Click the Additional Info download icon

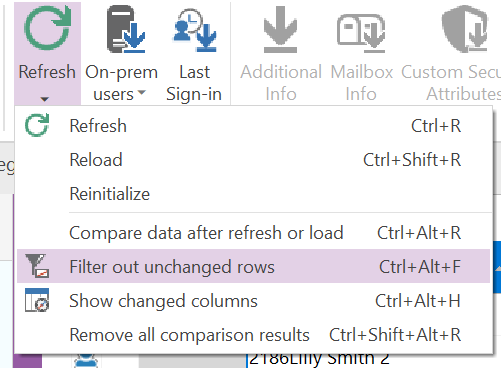(x=280, y=30)
